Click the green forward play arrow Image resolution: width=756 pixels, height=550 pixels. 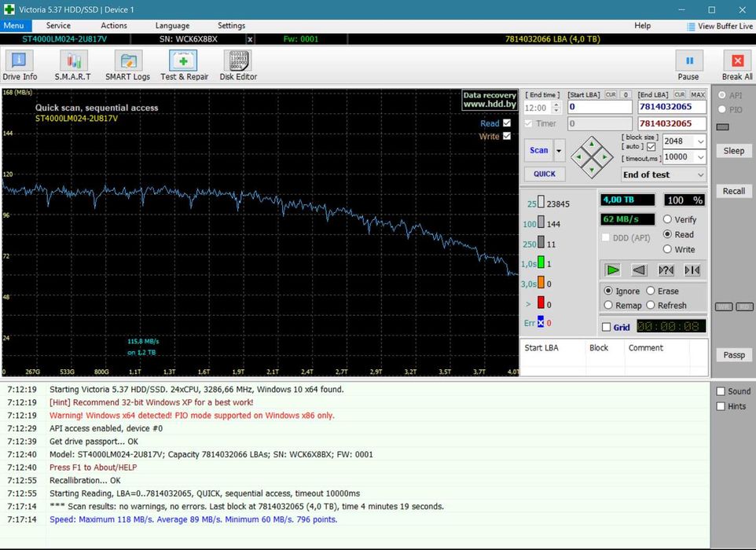[x=613, y=270]
